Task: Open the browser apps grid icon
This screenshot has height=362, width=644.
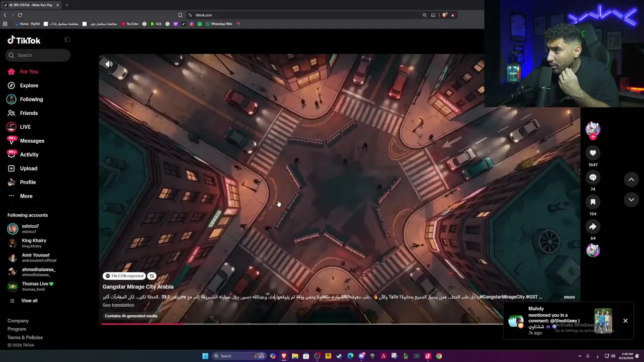Action: tap(5, 24)
